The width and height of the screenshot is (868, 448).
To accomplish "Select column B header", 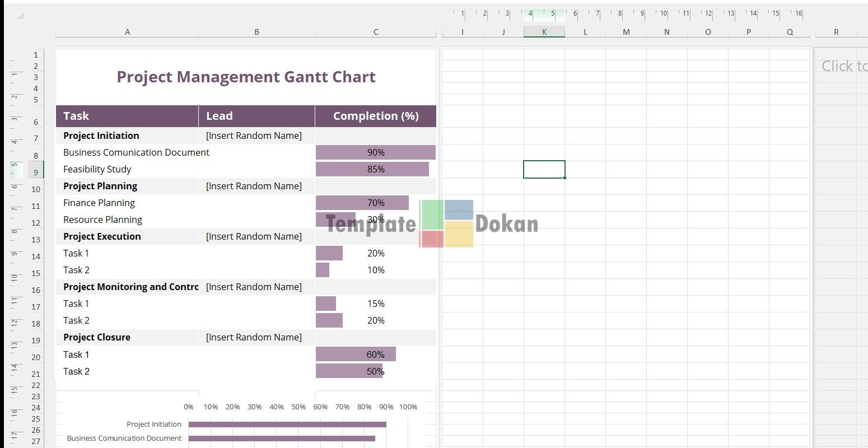I will pos(256,32).
